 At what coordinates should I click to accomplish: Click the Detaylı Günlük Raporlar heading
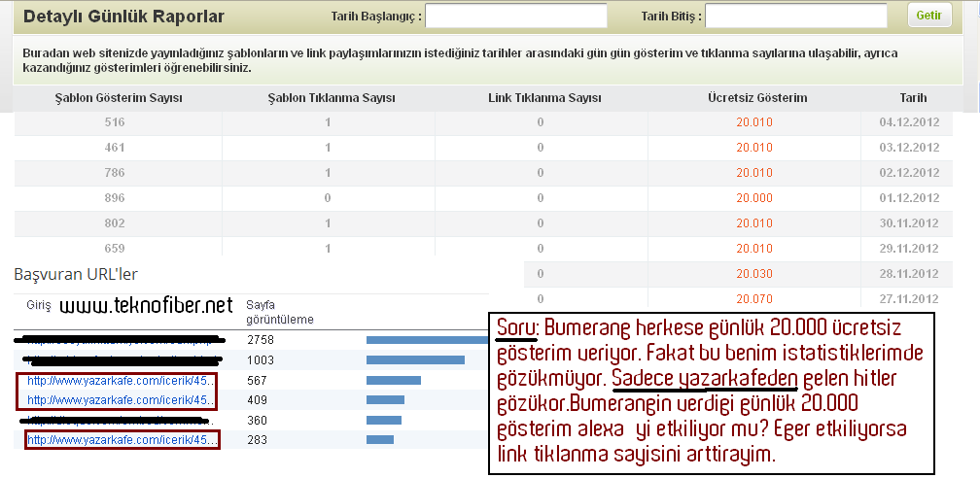pyautogui.click(x=123, y=17)
